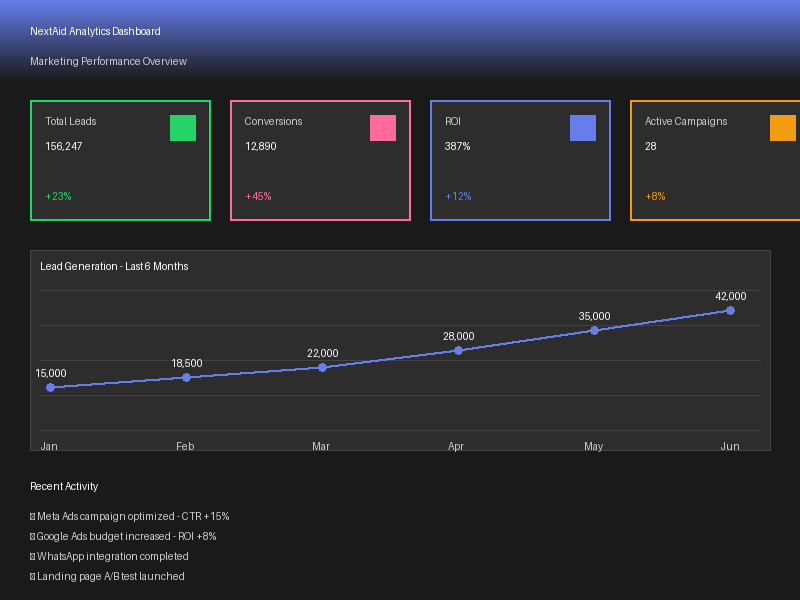Click the green icon on the Total Leads card

tap(182, 128)
